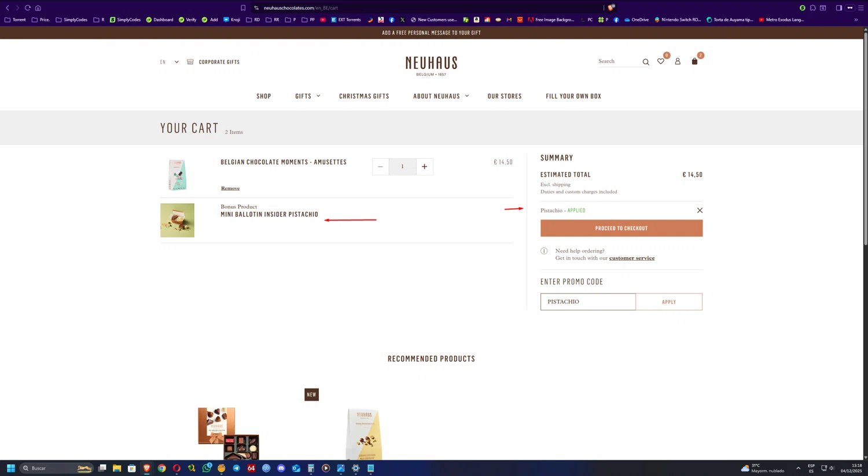This screenshot has height=476, width=868.
Task: Open the customer service link
Action: click(x=632, y=258)
